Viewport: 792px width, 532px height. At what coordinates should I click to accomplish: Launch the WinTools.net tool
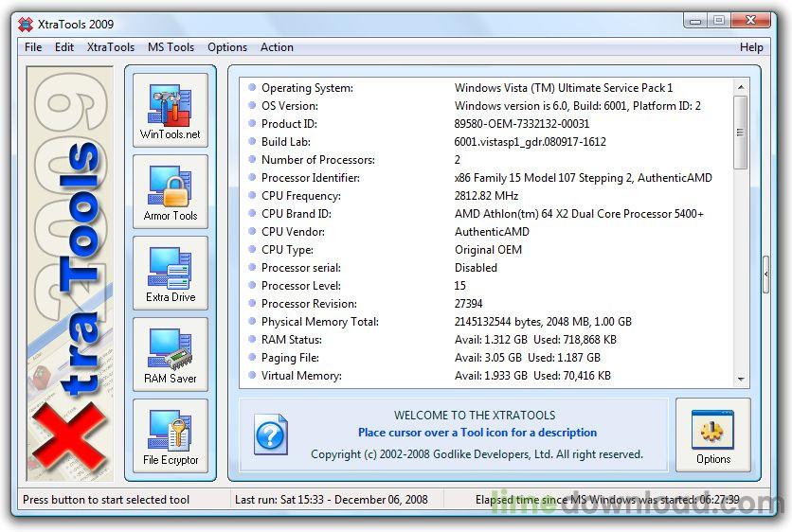point(171,110)
